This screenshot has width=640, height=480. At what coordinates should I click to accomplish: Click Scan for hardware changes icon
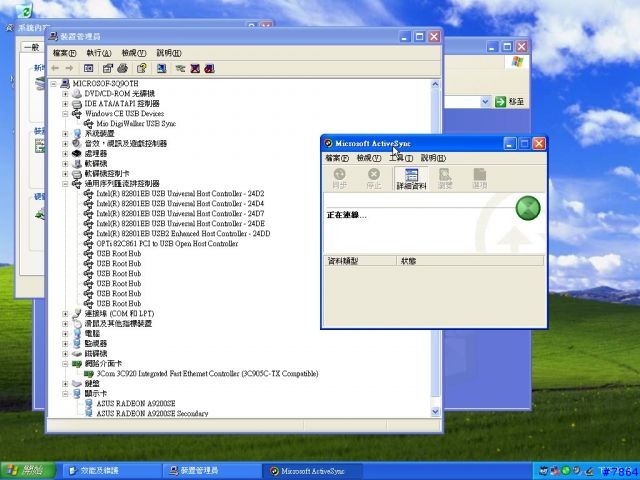162,68
